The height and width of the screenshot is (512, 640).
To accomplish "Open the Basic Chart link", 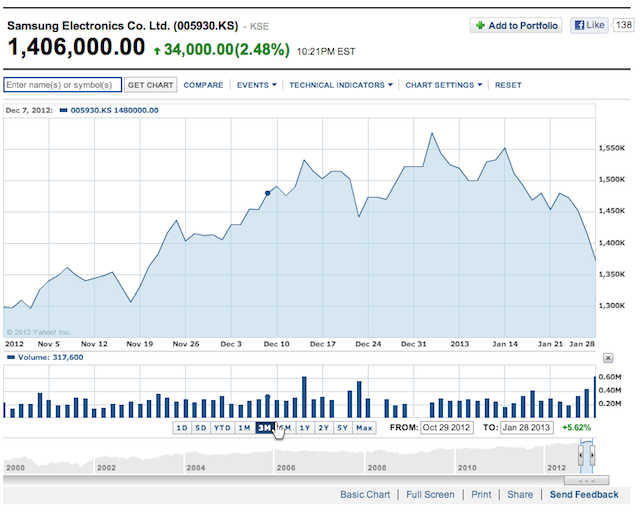I will [x=365, y=494].
